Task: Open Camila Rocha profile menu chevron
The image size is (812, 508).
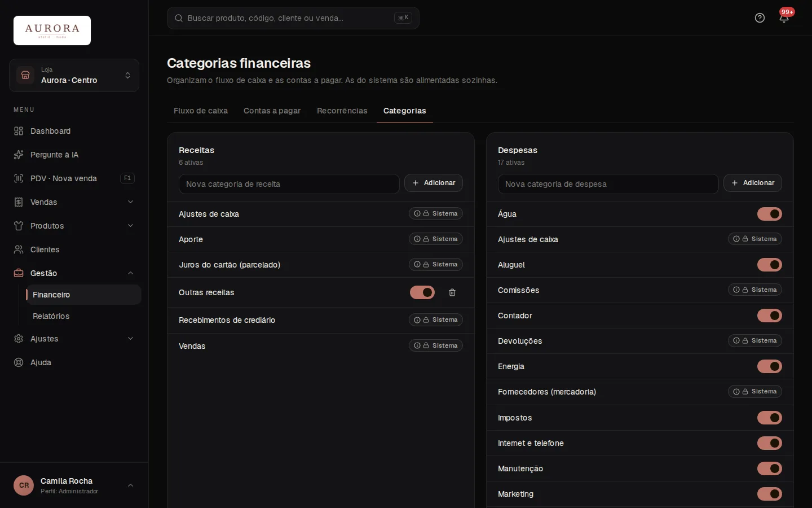Action: click(x=130, y=485)
